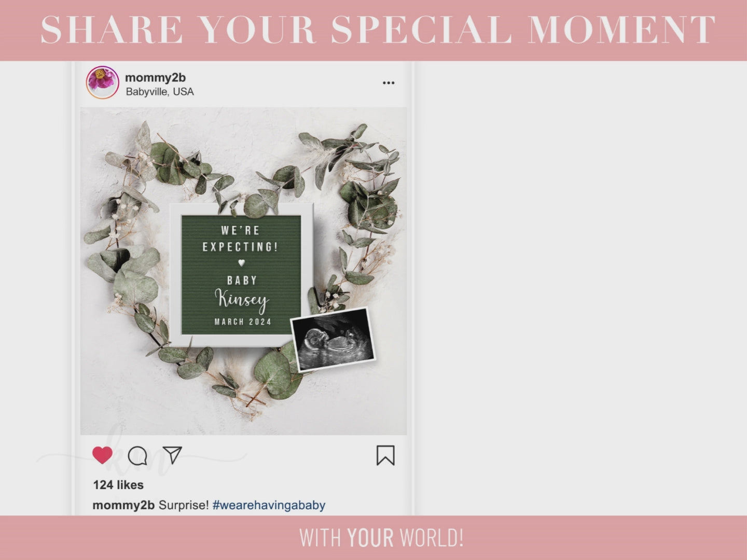Tap the red heart like icon
The width and height of the screenshot is (747, 560).
pyautogui.click(x=102, y=455)
